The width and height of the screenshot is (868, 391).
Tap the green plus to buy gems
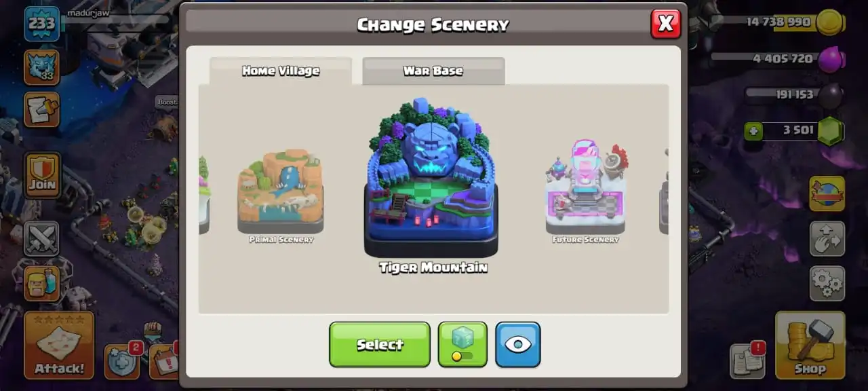pos(753,130)
